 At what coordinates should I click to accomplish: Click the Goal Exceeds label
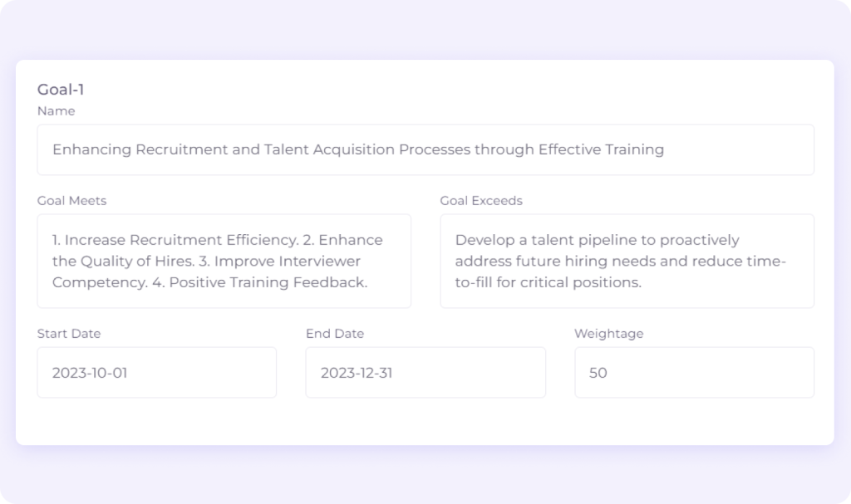pos(481,200)
